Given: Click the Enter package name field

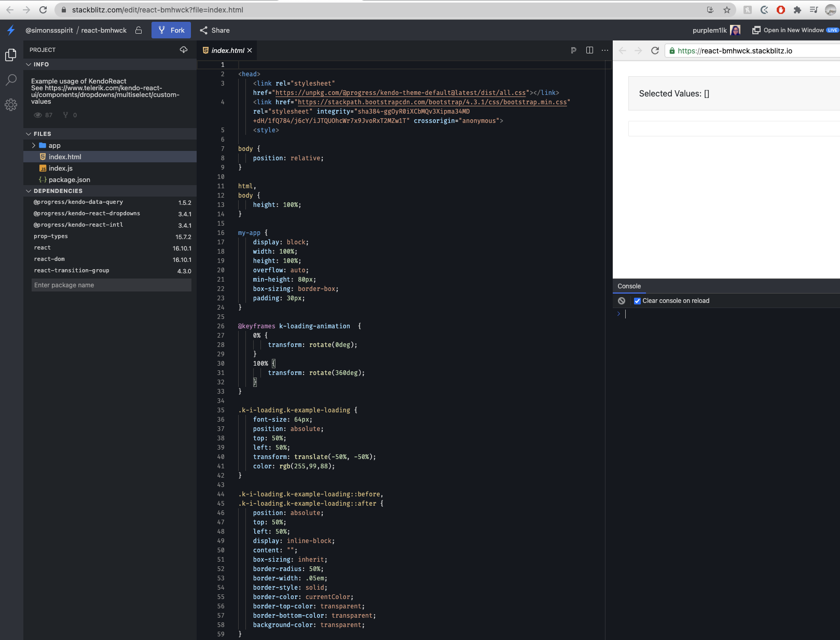Looking at the screenshot, I should pos(111,285).
